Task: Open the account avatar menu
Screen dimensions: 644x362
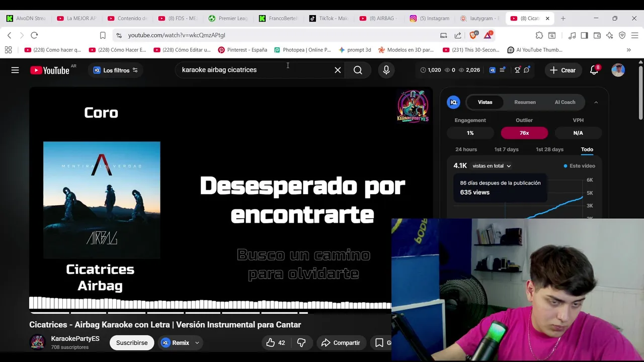Action: [x=618, y=70]
